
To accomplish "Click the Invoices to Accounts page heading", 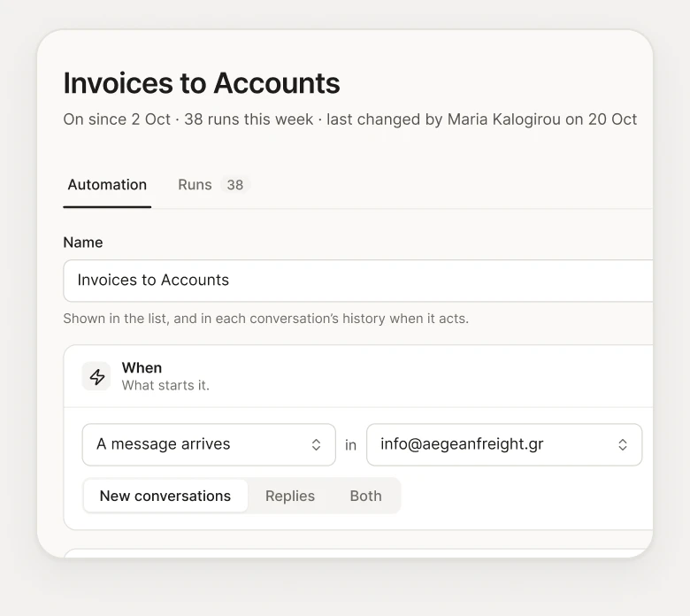I will pos(202,83).
